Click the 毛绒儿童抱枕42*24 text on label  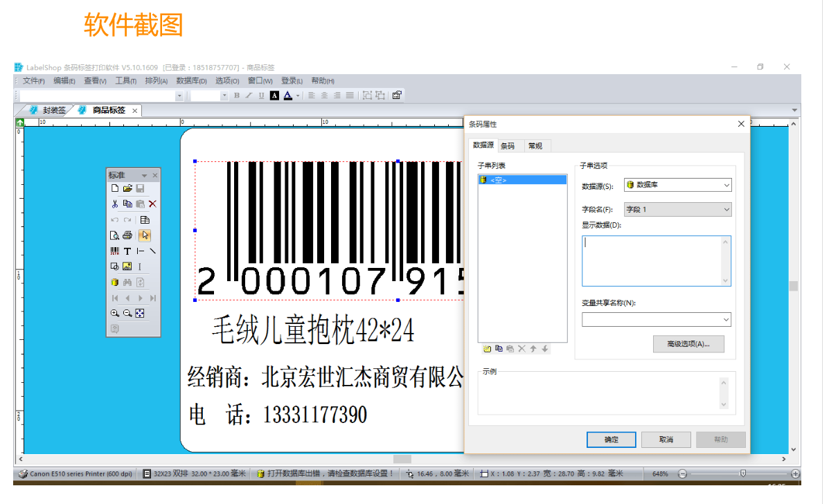[313, 331]
